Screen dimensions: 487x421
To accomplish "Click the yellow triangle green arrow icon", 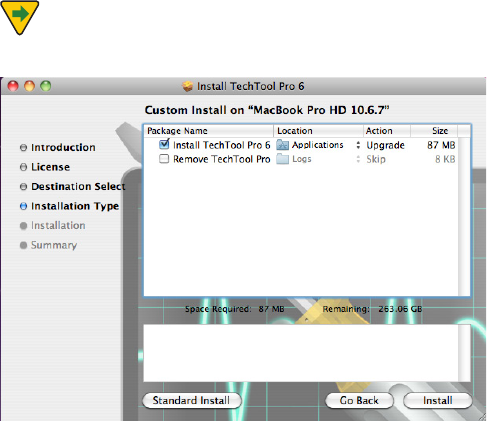I will (20, 17).
